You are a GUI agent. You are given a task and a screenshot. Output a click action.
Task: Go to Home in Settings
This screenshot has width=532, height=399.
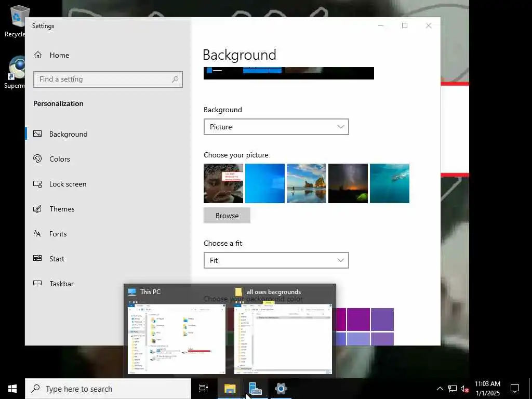(x=59, y=55)
